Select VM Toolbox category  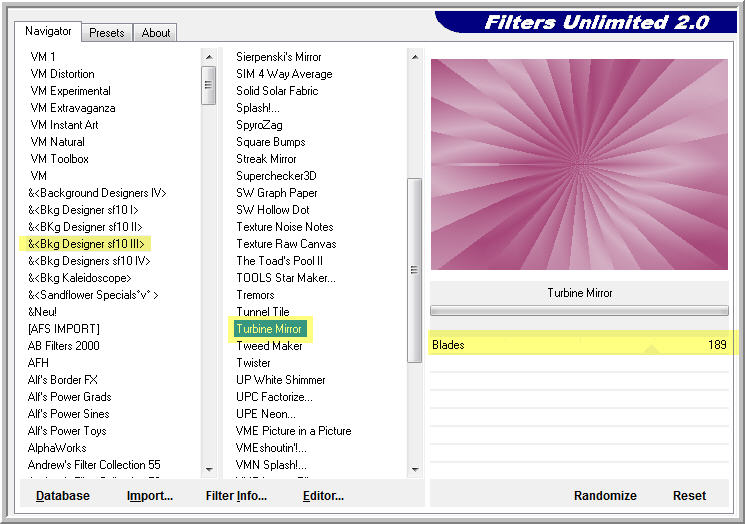pos(59,159)
